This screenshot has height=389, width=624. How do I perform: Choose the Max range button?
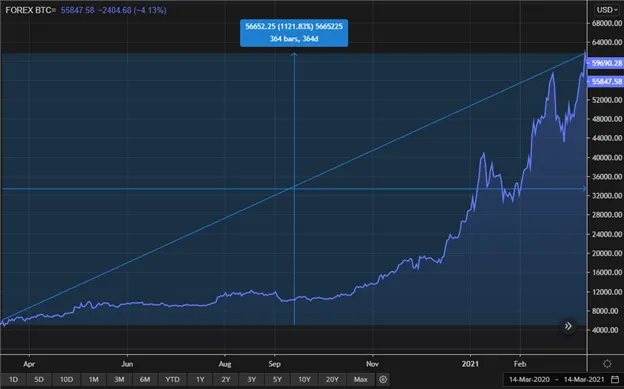[361, 379]
